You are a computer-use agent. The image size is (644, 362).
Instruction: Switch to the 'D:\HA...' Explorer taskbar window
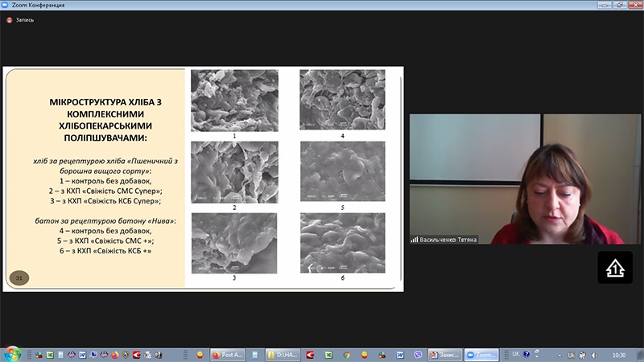pyautogui.click(x=281, y=354)
